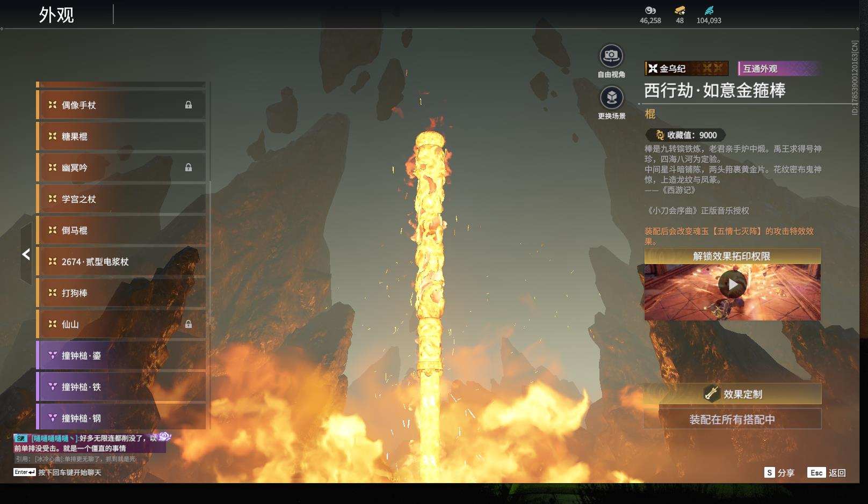Select the 倒马棍 skin

point(121,230)
